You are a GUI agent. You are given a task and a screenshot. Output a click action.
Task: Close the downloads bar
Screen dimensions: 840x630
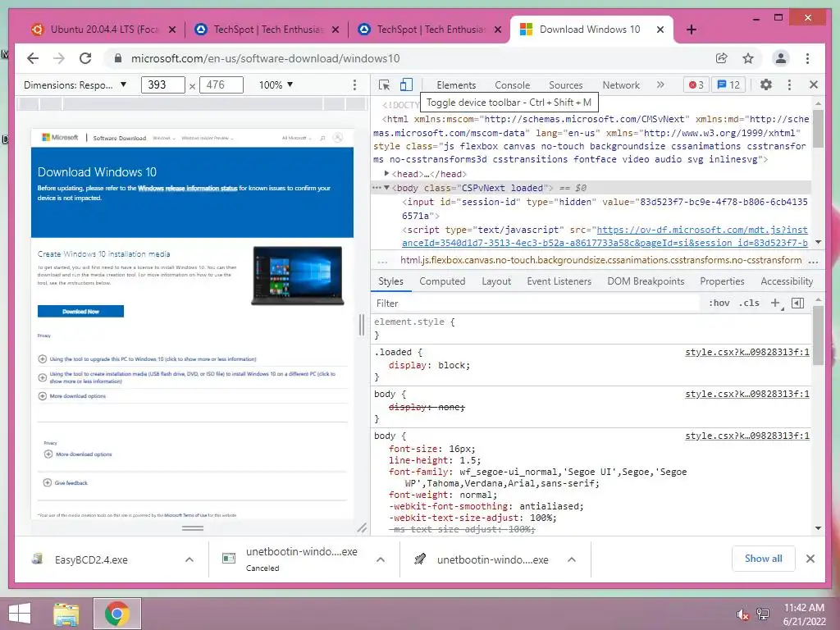[x=810, y=559]
